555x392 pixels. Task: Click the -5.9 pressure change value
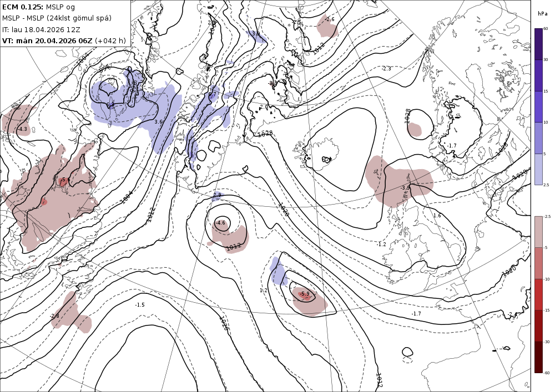point(304,293)
